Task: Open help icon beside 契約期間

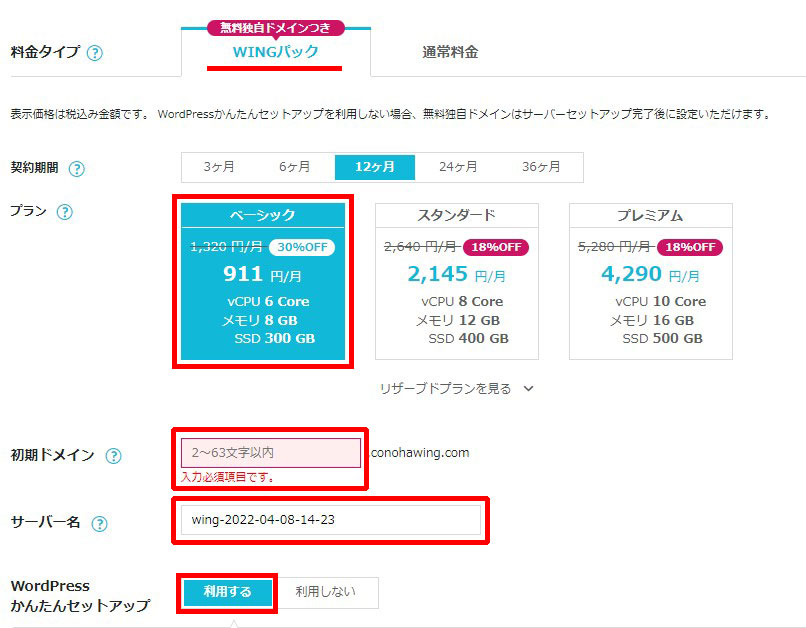Action: pos(77,169)
